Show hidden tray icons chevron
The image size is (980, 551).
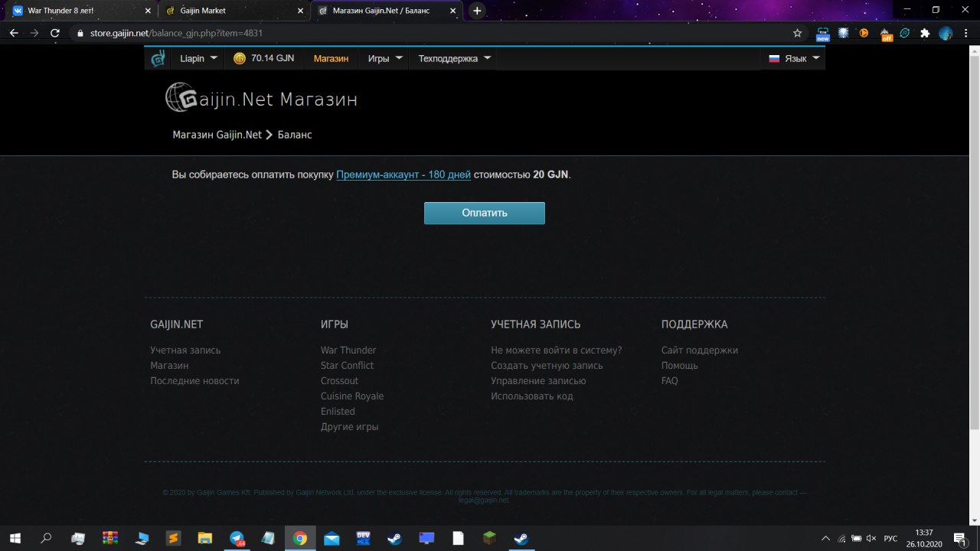point(825,538)
